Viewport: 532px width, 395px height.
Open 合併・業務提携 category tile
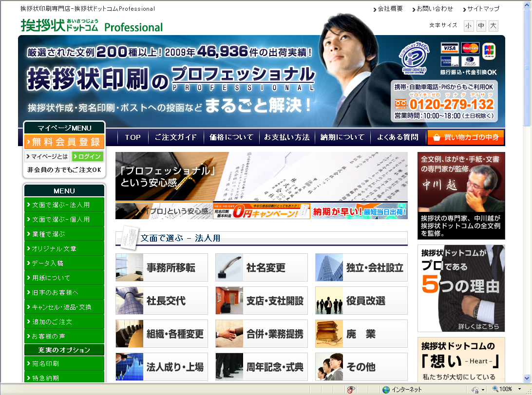pyautogui.click(x=261, y=334)
